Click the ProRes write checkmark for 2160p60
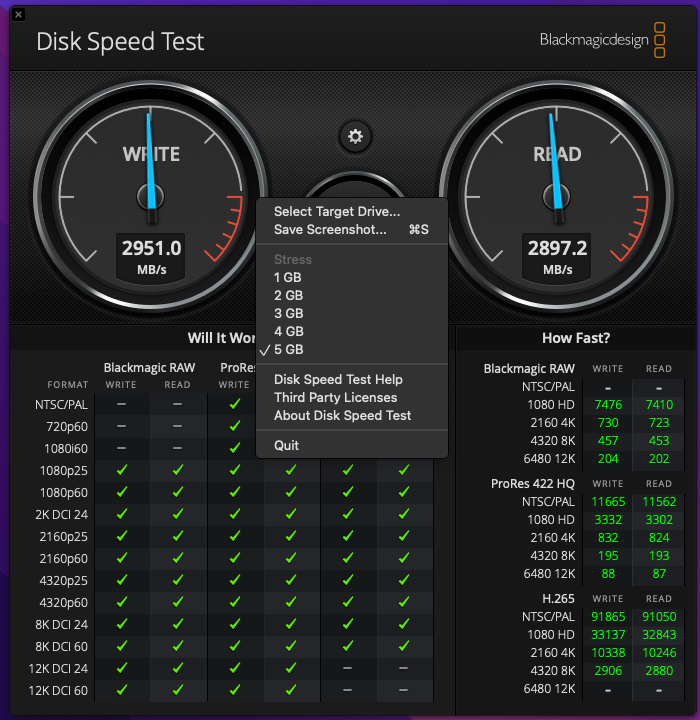Viewport: 700px width, 720px height. click(x=235, y=558)
